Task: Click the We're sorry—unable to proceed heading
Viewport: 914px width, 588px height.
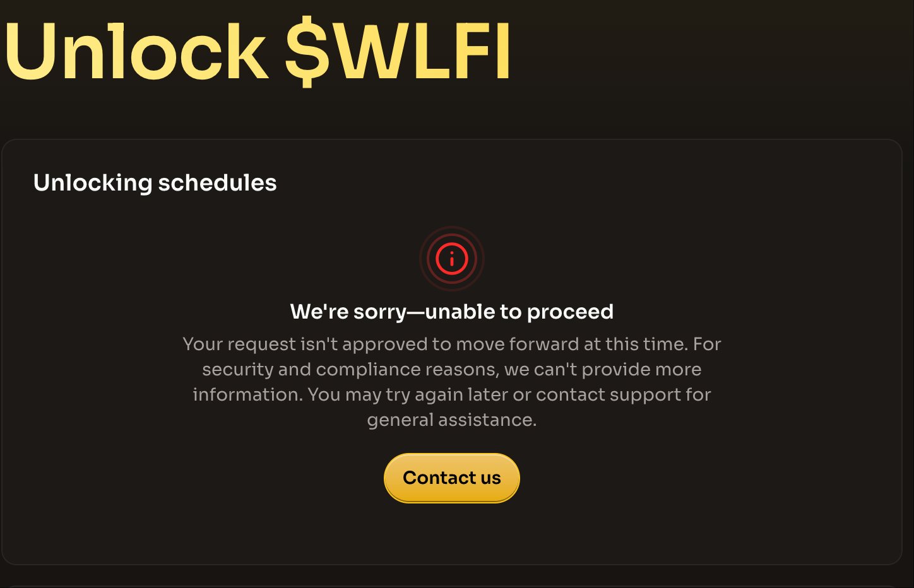Action: coord(452,312)
